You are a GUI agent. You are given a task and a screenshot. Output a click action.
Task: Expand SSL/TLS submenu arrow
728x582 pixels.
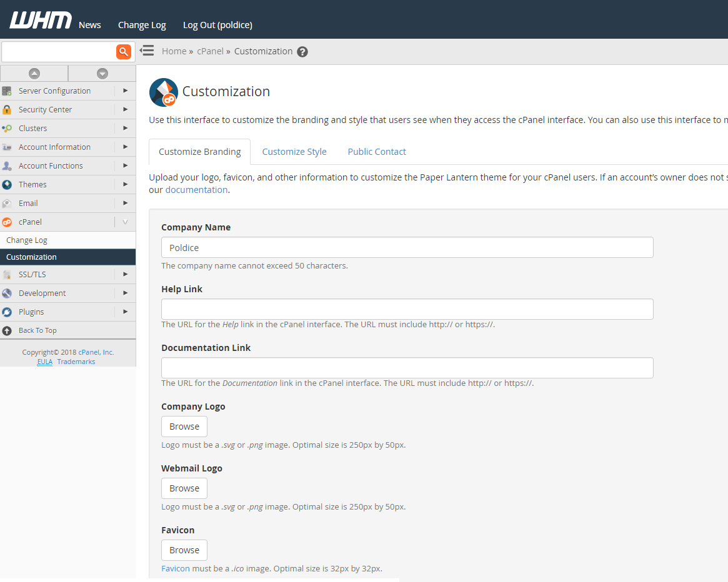point(126,274)
